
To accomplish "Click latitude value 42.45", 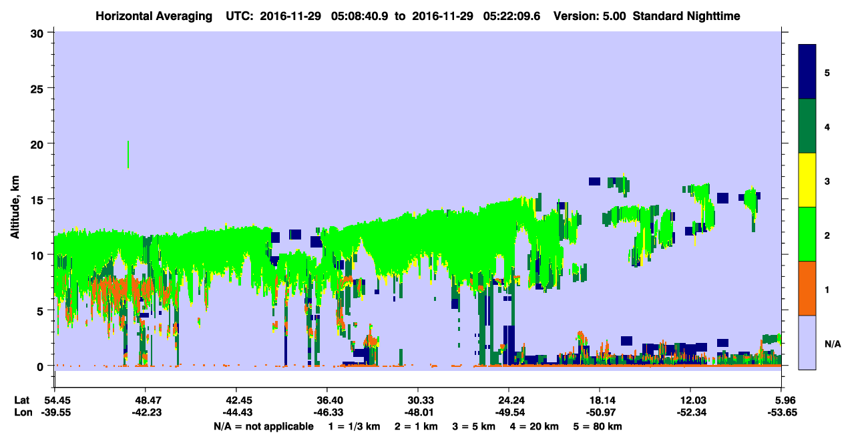I will click(x=236, y=400).
